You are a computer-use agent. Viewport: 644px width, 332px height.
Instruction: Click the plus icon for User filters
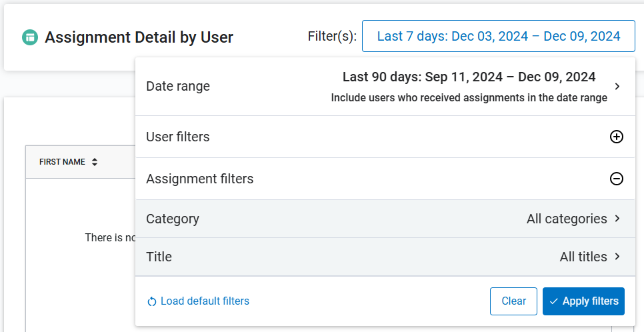click(617, 137)
